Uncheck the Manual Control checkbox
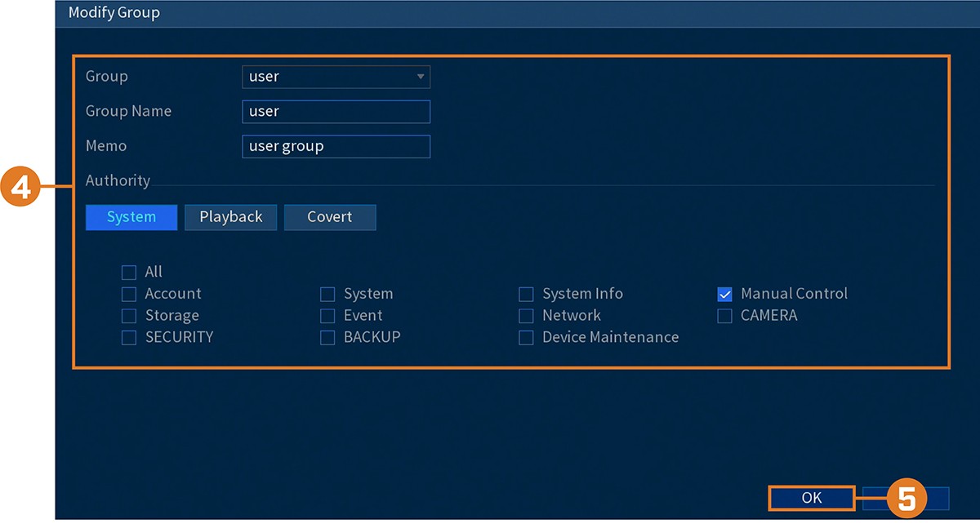The width and height of the screenshot is (980, 524). [x=724, y=294]
